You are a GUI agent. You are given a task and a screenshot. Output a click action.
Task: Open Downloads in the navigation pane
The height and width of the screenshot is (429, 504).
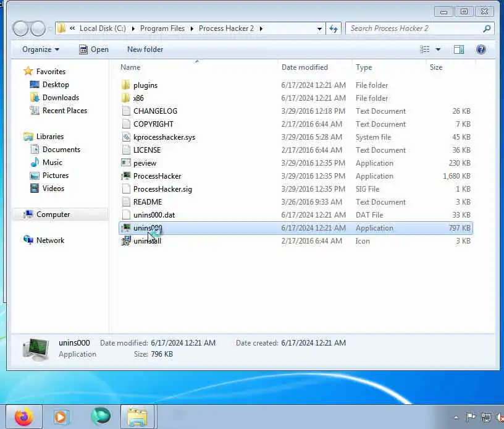[x=61, y=98]
